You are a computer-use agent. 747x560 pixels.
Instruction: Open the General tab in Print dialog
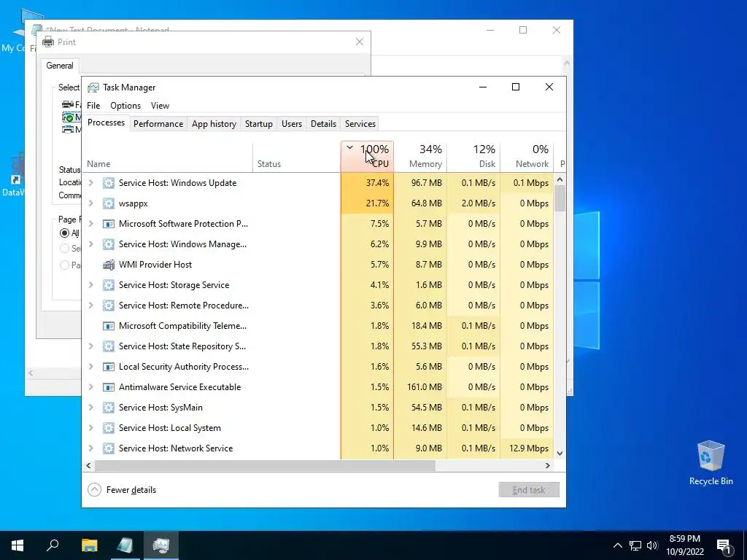[60, 66]
